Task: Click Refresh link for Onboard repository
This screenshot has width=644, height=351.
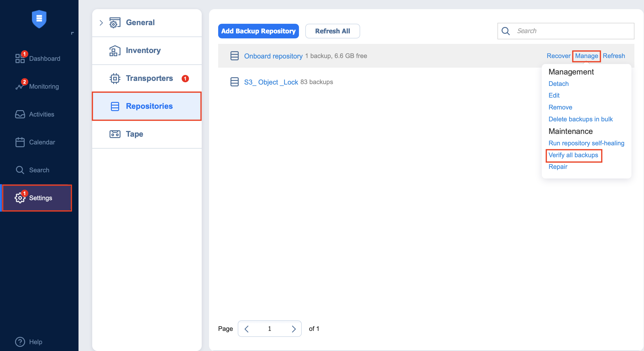Action: tap(613, 56)
